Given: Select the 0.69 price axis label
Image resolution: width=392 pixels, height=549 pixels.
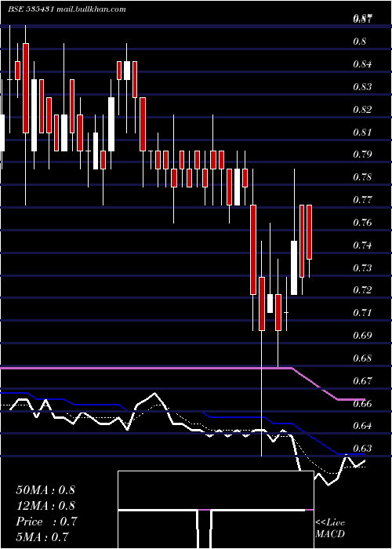Looking at the screenshot, I should (x=362, y=336).
